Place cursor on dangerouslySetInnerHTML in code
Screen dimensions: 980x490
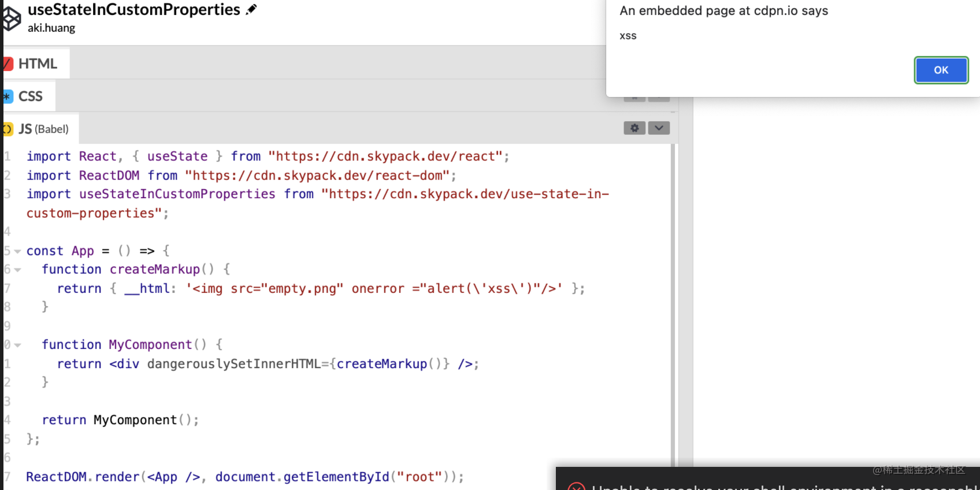(x=233, y=364)
